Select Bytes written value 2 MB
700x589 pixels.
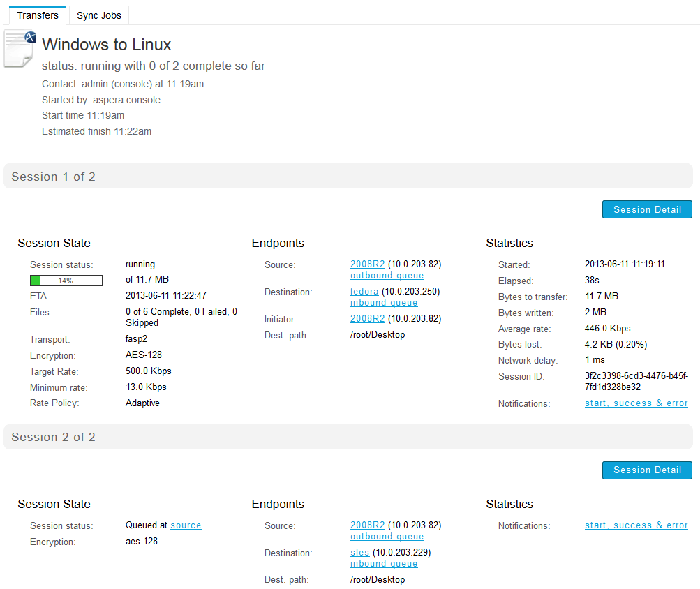pyautogui.click(x=595, y=312)
